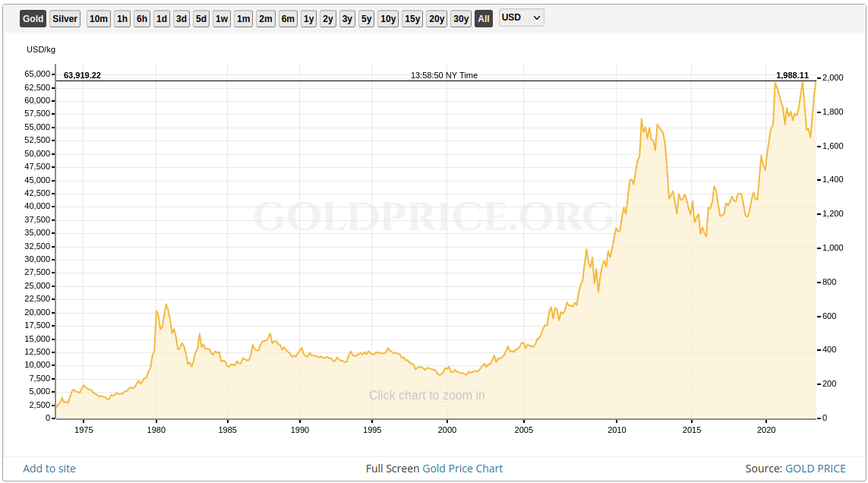View the 1d price chart

[x=161, y=18]
